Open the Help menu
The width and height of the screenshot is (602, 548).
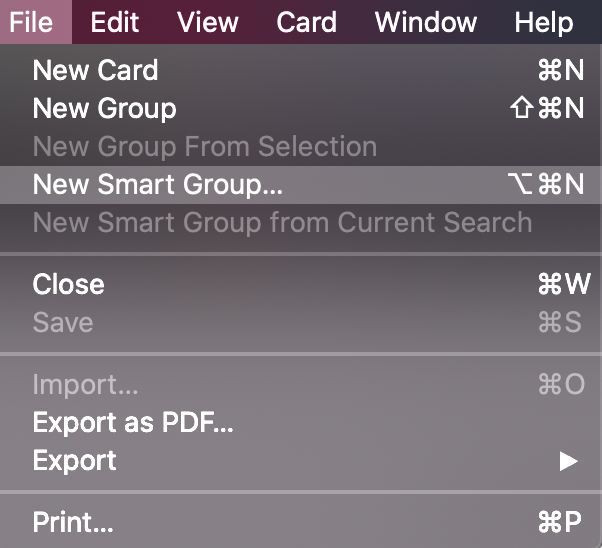(x=544, y=21)
